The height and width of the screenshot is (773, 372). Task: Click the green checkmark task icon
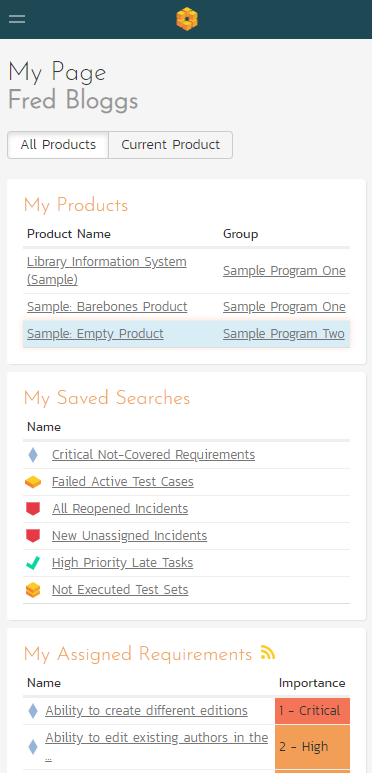(x=33, y=563)
